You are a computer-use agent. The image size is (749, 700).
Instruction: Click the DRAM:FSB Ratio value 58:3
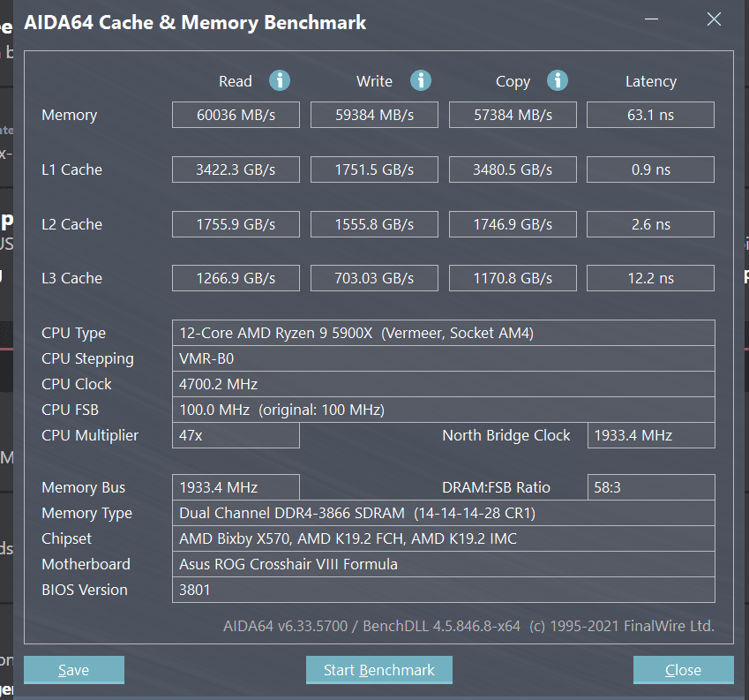click(x=651, y=487)
